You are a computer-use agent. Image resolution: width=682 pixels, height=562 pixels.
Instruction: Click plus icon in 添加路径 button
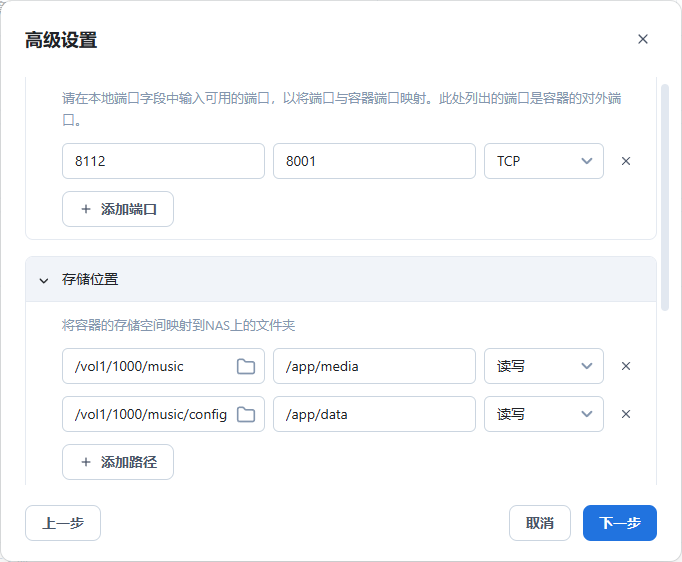(85, 462)
